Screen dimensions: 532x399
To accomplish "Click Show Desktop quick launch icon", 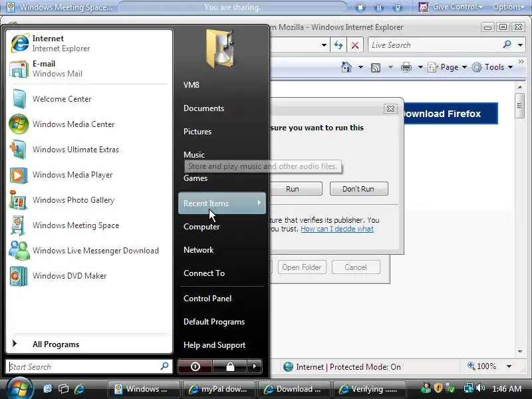I will click(47, 389).
